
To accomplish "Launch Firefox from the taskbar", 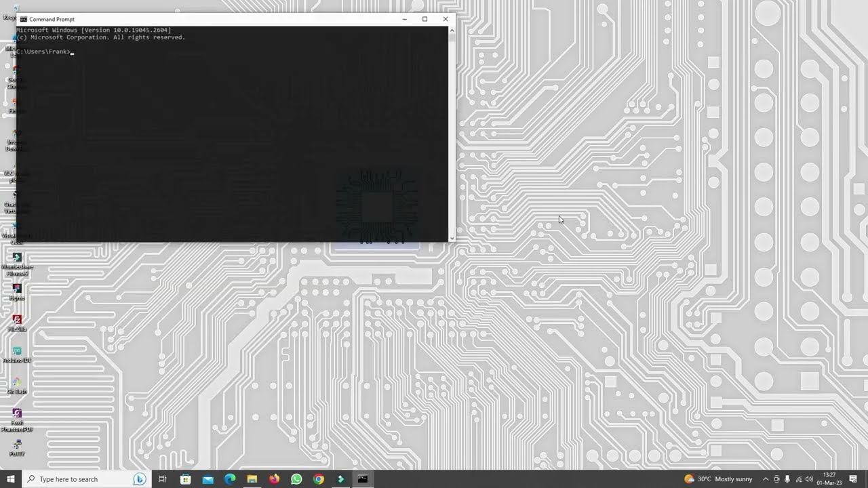I will click(274, 479).
